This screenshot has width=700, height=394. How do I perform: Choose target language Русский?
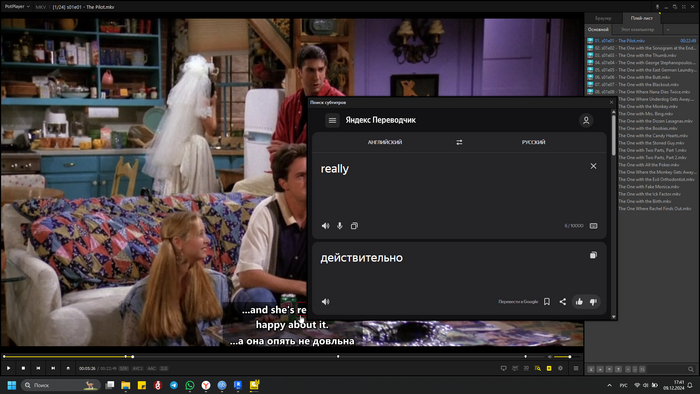point(533,142)
